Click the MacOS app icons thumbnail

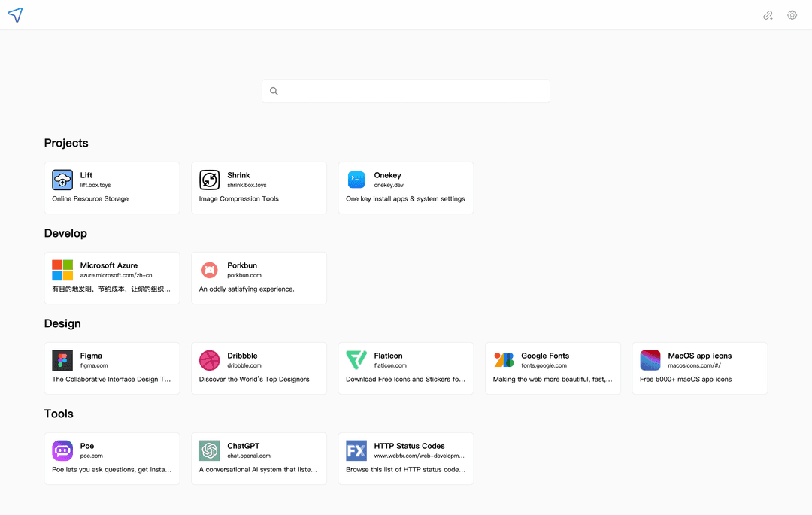(650, 360)
